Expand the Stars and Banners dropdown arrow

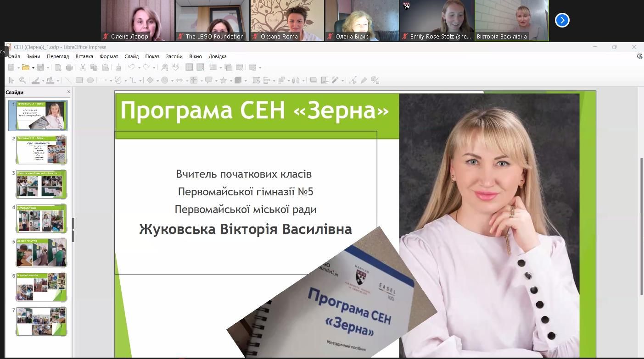[x=231, y=81]
